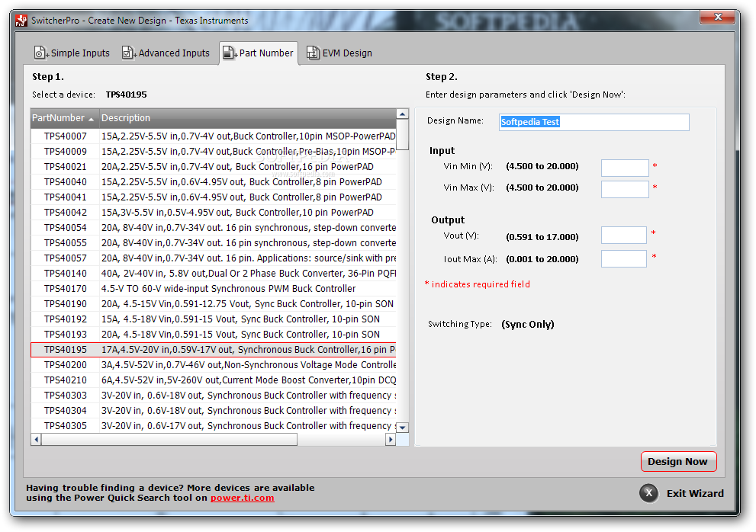
Task: Select device TPS40170 row
Action: [x=213, y=289]
